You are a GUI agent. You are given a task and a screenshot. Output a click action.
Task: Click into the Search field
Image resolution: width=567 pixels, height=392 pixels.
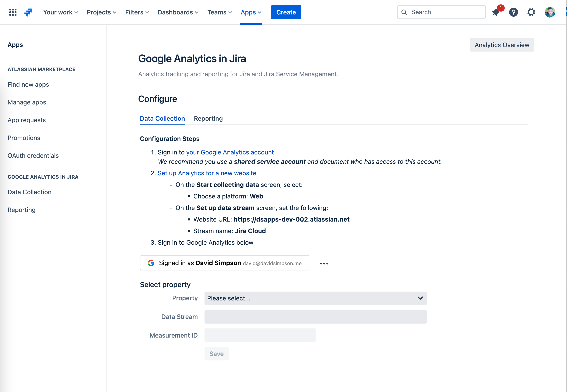coord(445,12)
